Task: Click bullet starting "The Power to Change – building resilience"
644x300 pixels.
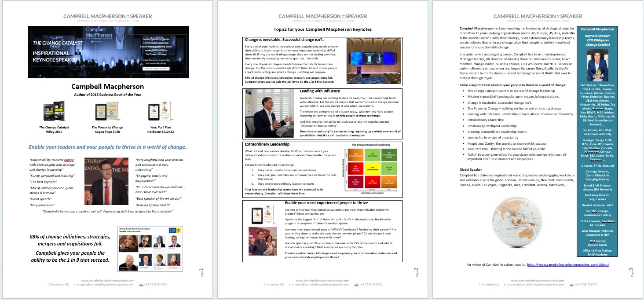Action: 514,108
